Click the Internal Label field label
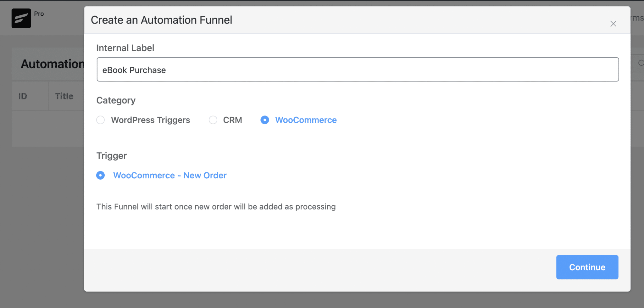This screenshot has width=644, height=308. [125, 48]
